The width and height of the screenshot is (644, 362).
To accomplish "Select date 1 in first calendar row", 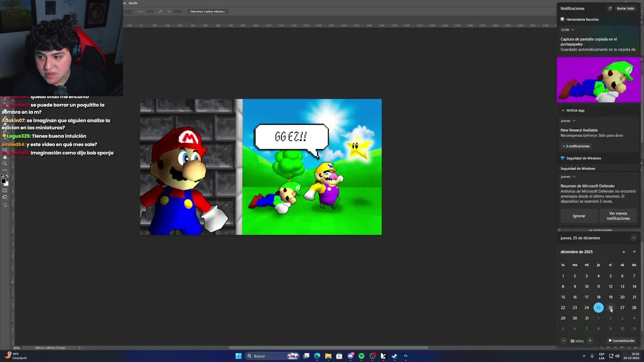I will tap(563, 276).
